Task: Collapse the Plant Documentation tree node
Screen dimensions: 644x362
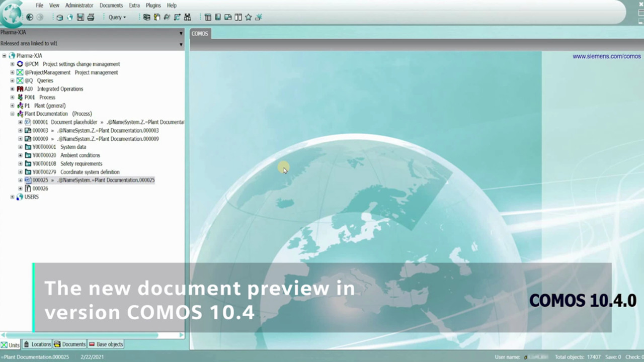Action: pyautogui.click(x=12, y=114)
